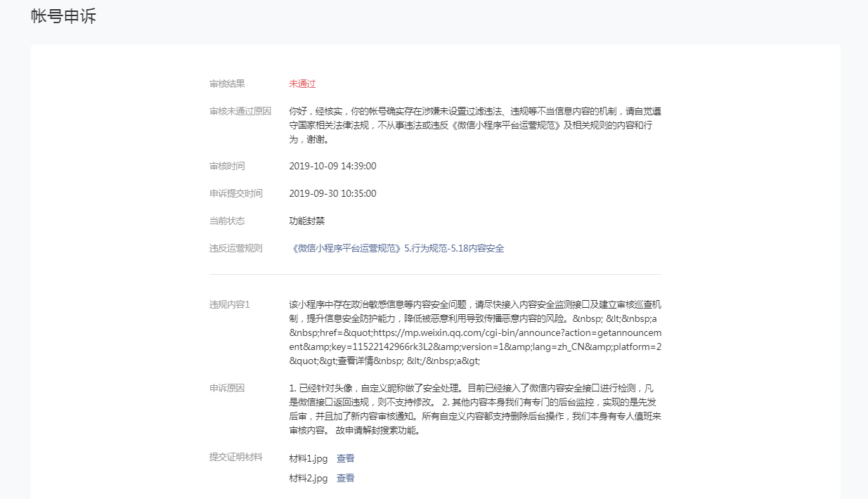This screenshot has height=499, width=868.
Task: Click the 当前状态 label
Action: pos(227,221)
